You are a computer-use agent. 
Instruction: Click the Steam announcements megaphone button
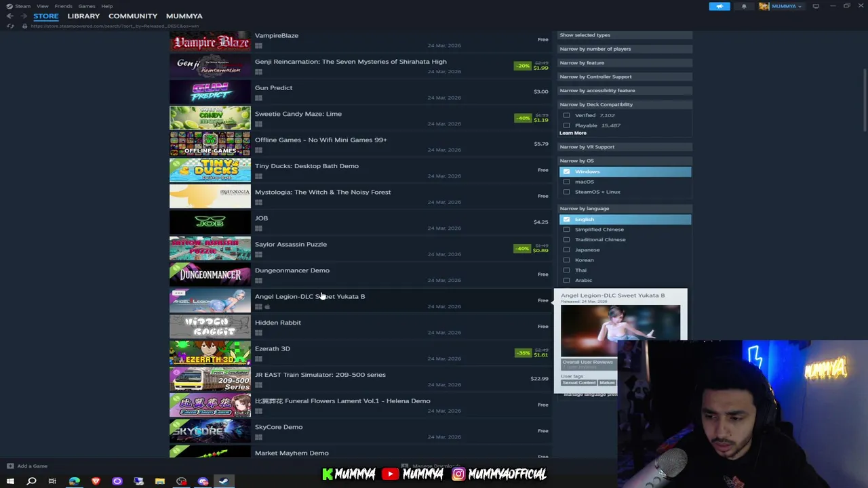(719, 6)
